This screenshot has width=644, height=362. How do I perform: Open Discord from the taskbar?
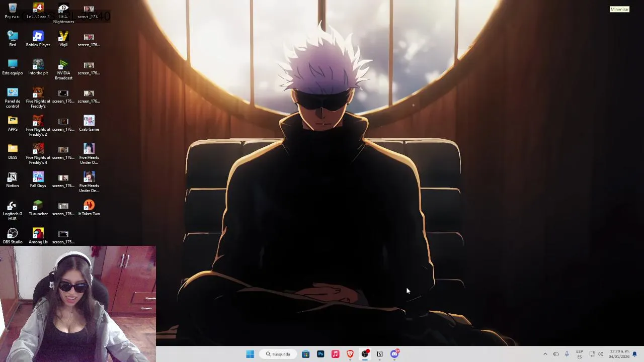coord(395,354)
